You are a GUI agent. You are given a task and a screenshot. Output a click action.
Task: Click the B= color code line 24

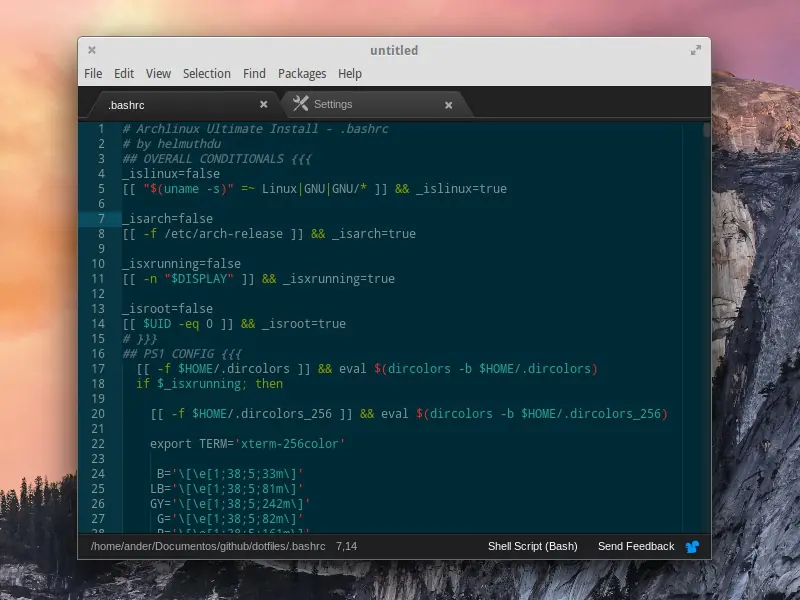pyautogui.click(x=230, y=474)
